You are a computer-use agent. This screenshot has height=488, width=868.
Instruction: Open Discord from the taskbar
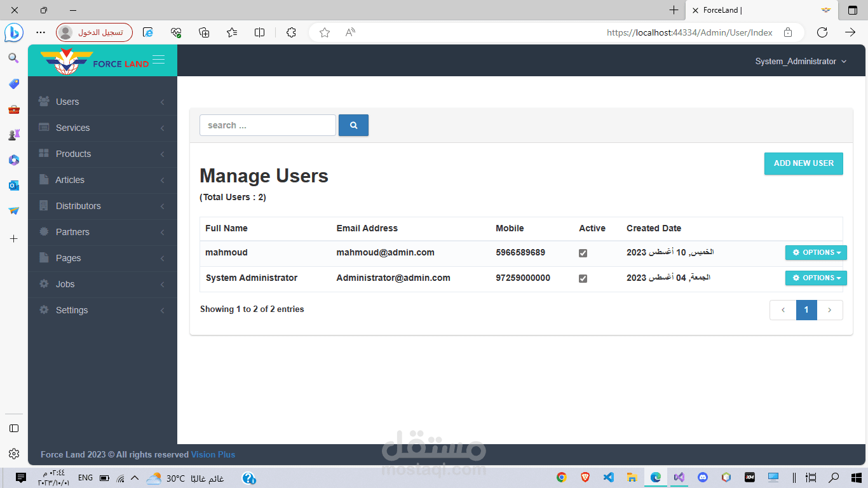pyautogui.click(x=702, y=477)
